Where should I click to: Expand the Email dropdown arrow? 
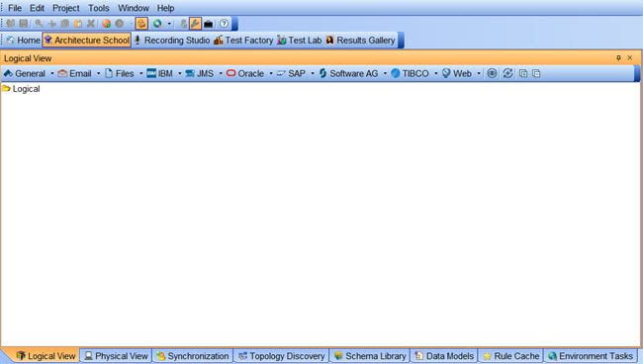tap(98, 74)
